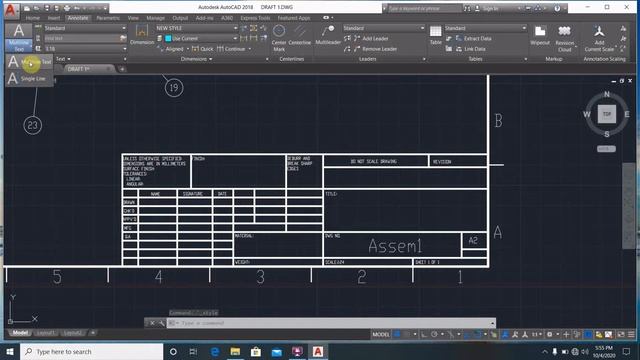Open File Explorer from taskbar
The height and width of the screenshot is (360, 640).
(235, 351)
